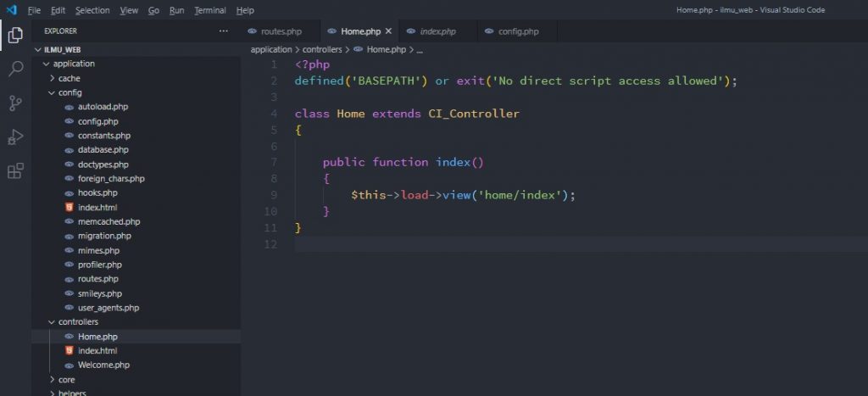868x396 pixels.
Task: Open the Run and Debug icon
Action: pyautogui.click(x=14, y=137)
